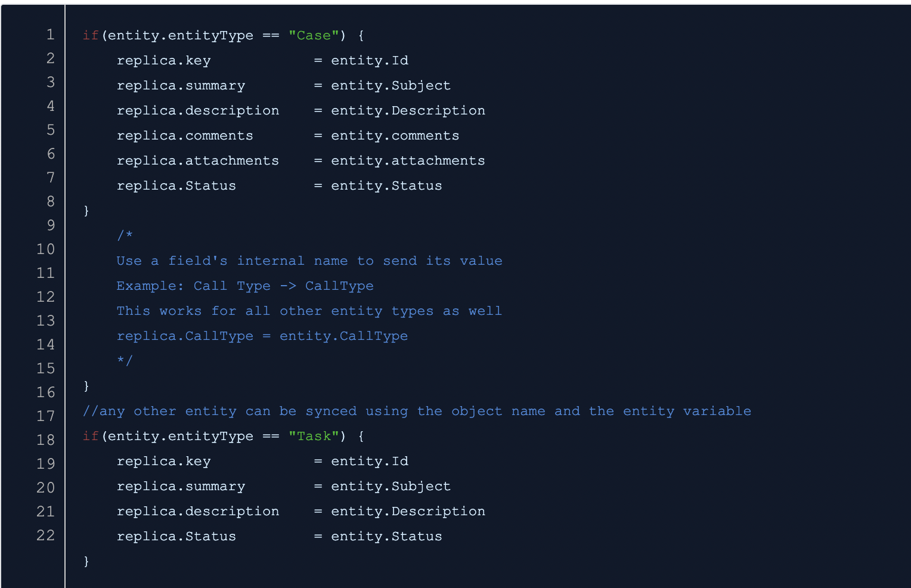Screen dimensions: 911x588
Task: Click "Example: Call Type -> CallType" comment line
Action: [x=244, y=286]
